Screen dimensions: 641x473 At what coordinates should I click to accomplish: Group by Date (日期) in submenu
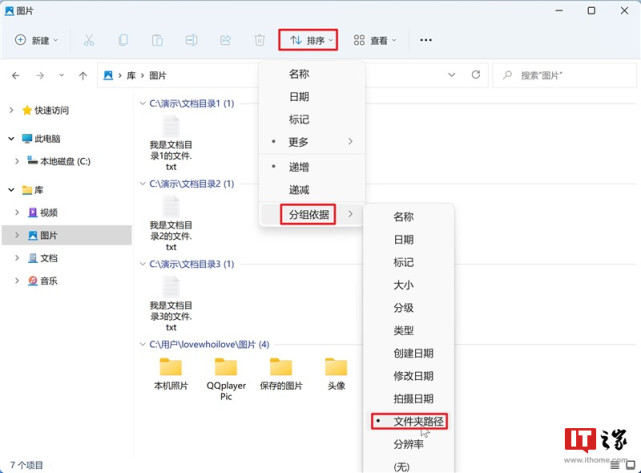(x=408, y=240)
